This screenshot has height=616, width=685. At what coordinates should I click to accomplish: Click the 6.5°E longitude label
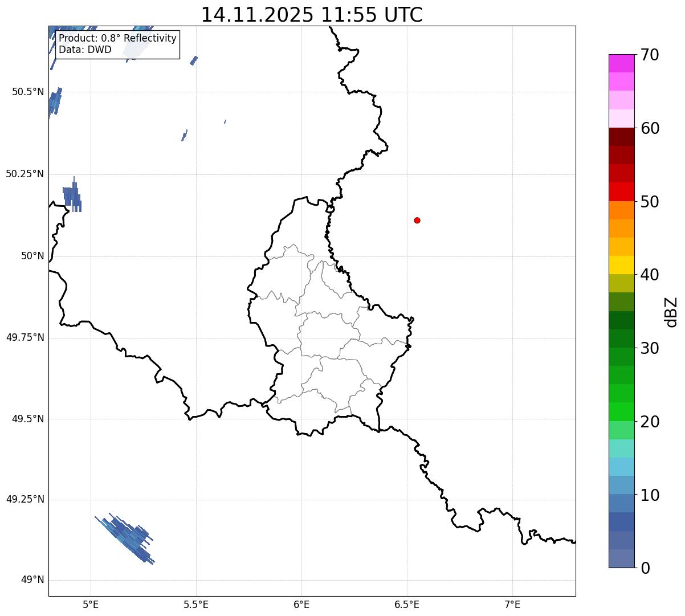pos(407,604)
